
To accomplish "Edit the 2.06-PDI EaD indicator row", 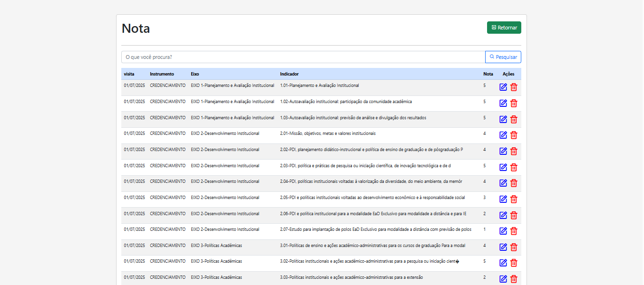I will tap(503, 215).
